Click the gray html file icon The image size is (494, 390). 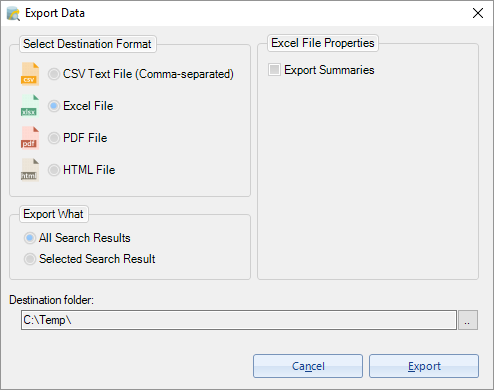pos(30,170)
